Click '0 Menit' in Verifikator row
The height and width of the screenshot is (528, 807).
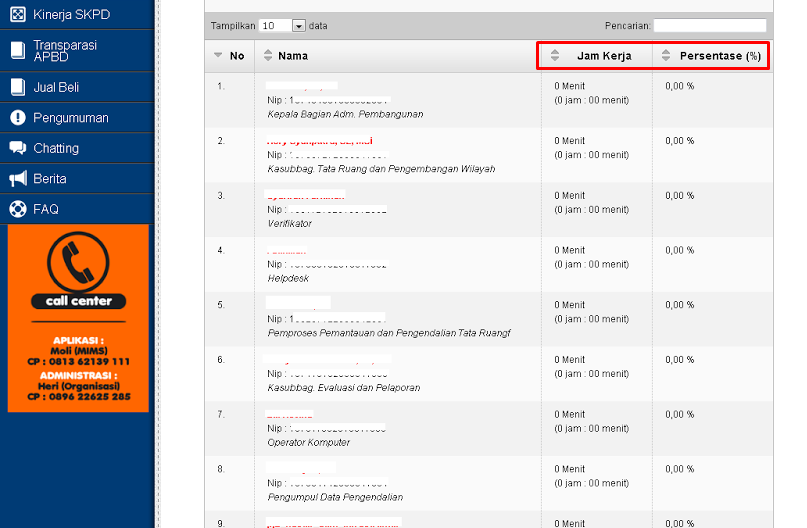(x=570, y=196)
